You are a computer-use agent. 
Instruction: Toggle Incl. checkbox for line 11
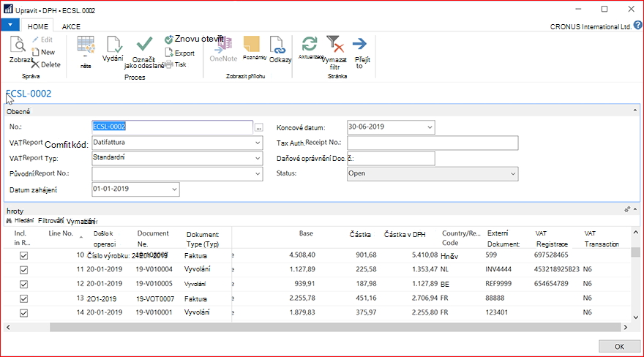[24, 270]
